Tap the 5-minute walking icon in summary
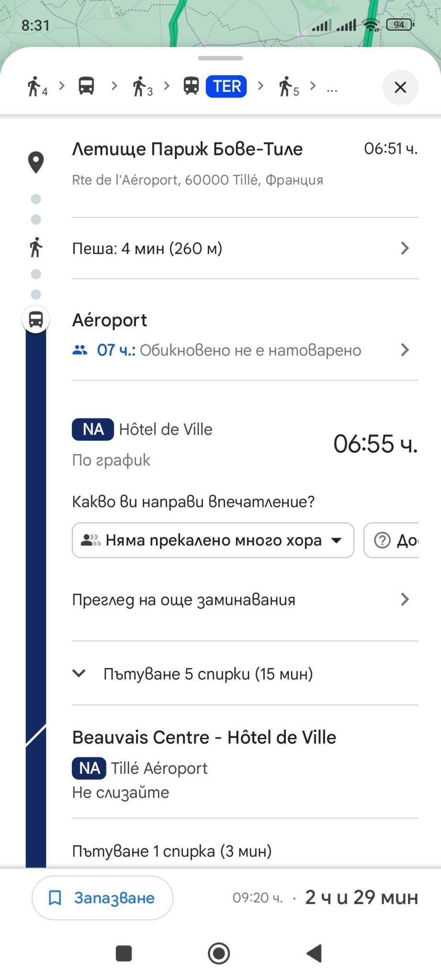The image size is (441, 980). click(288, 87)
